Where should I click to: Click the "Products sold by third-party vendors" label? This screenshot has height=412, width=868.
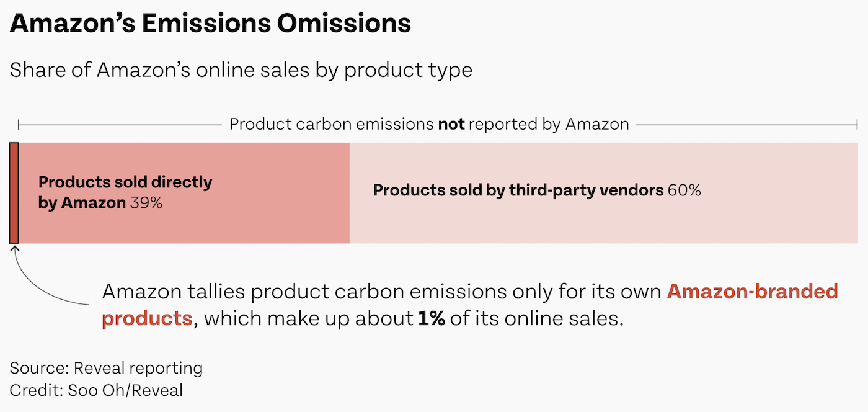(x=518, y=190)
